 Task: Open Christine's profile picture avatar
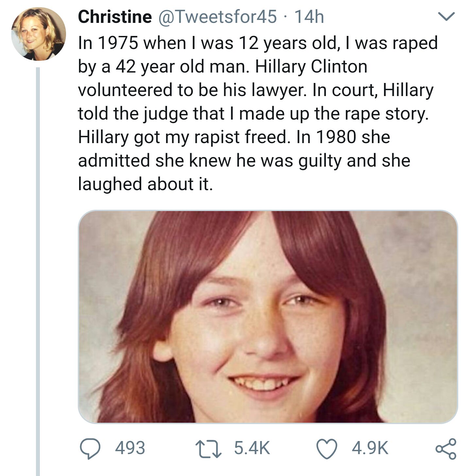[39, 34]
